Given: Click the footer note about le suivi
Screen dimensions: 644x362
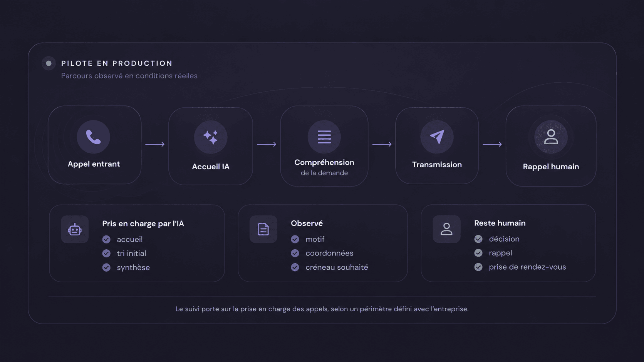Looking at the screenshot, I should pos(322,309).
